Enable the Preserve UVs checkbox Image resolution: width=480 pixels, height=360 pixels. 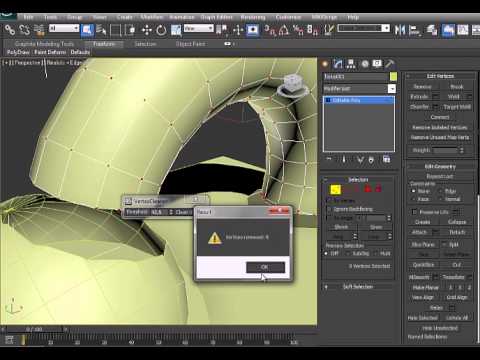click(x=414, y=212)
